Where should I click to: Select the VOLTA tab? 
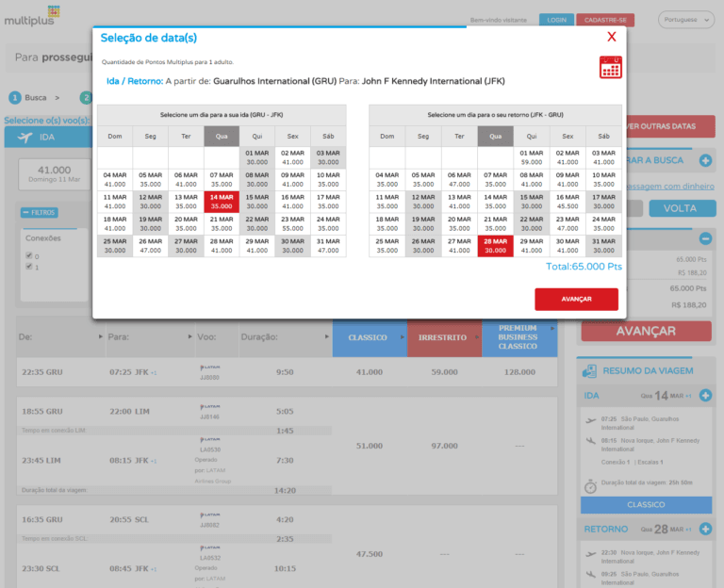click(x=680, y=208)
